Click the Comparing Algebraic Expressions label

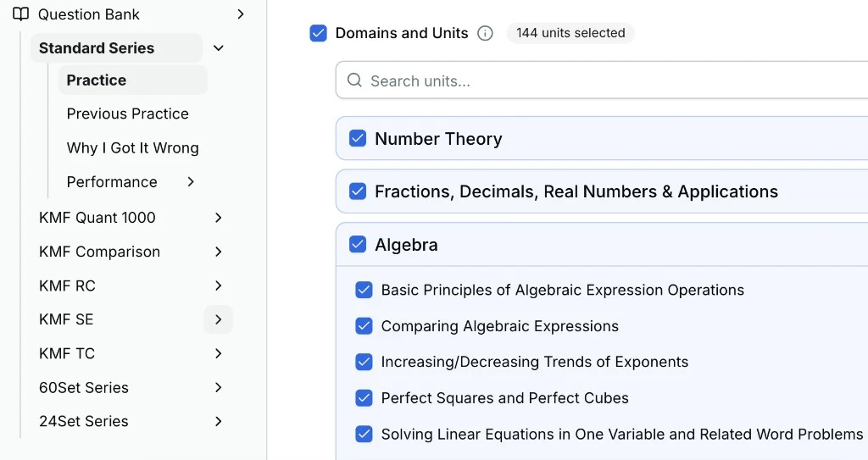pos(500,326)
